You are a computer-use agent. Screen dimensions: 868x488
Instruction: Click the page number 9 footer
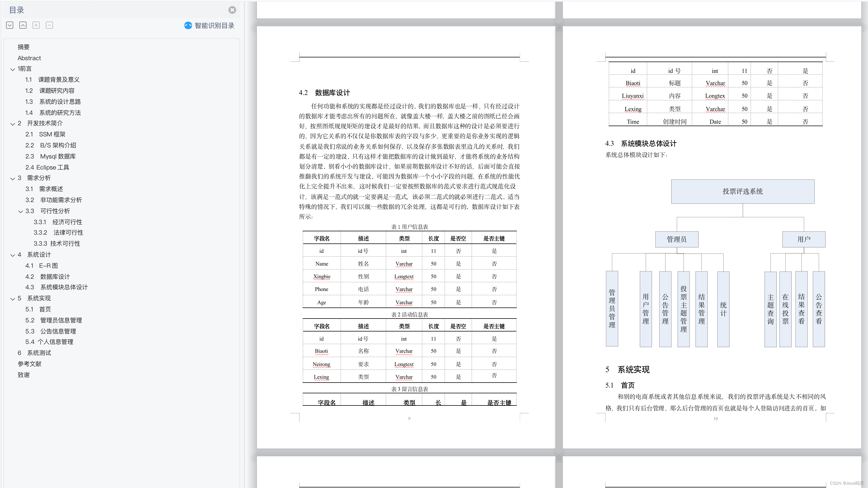[409, 418]
